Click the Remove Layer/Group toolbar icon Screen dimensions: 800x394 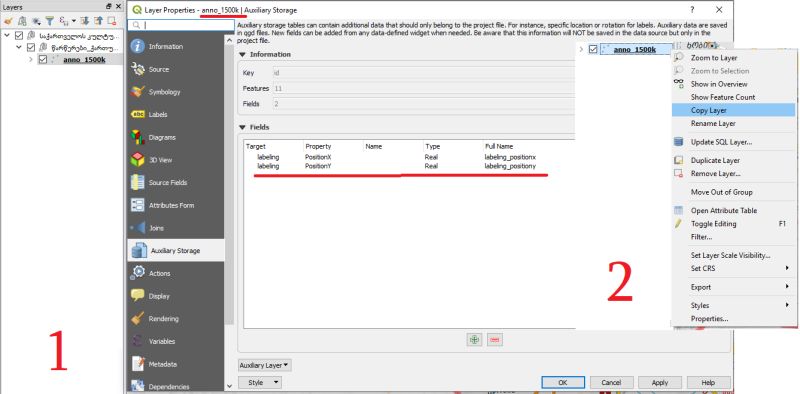pos(111,21)
